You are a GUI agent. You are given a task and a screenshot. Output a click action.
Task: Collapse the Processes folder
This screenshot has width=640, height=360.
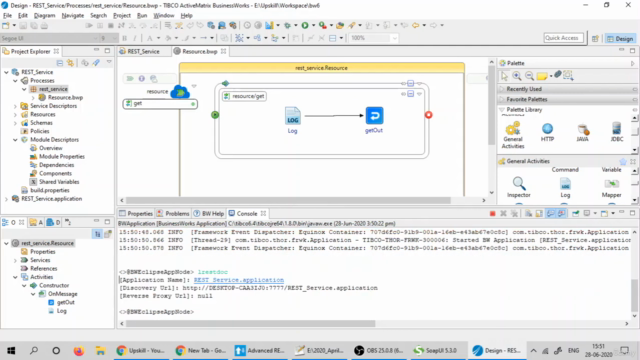tap(15, 81)
